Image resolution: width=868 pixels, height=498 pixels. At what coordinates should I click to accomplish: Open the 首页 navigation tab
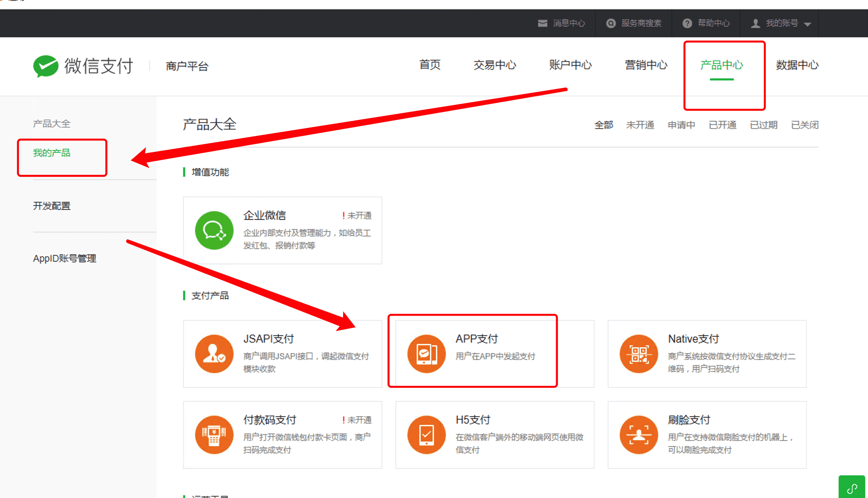[430, 65]
